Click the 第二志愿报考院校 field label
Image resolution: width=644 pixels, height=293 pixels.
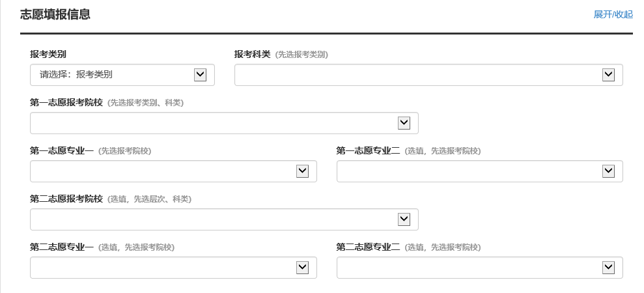pyautogui.click(x=66, y=199)
